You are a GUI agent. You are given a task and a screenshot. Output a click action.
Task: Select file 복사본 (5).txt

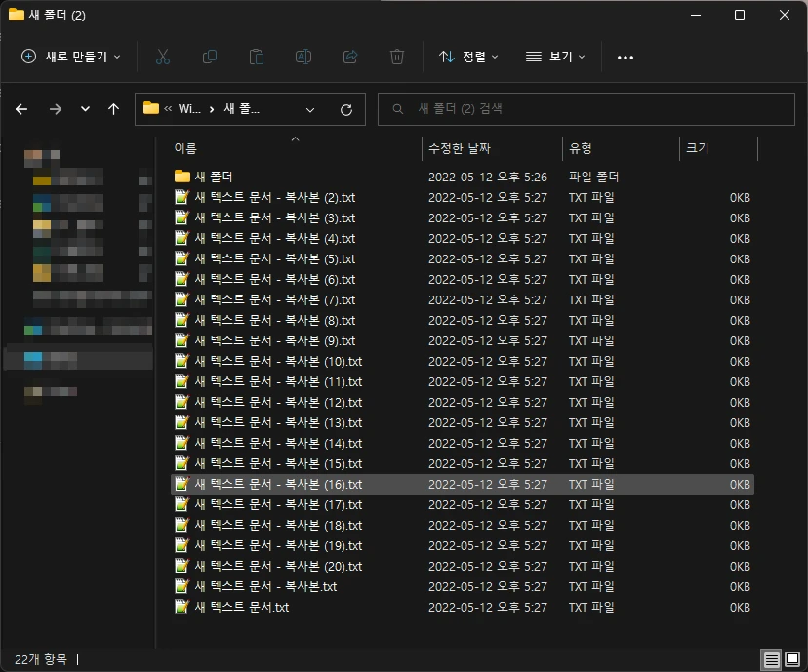point(463,259)
